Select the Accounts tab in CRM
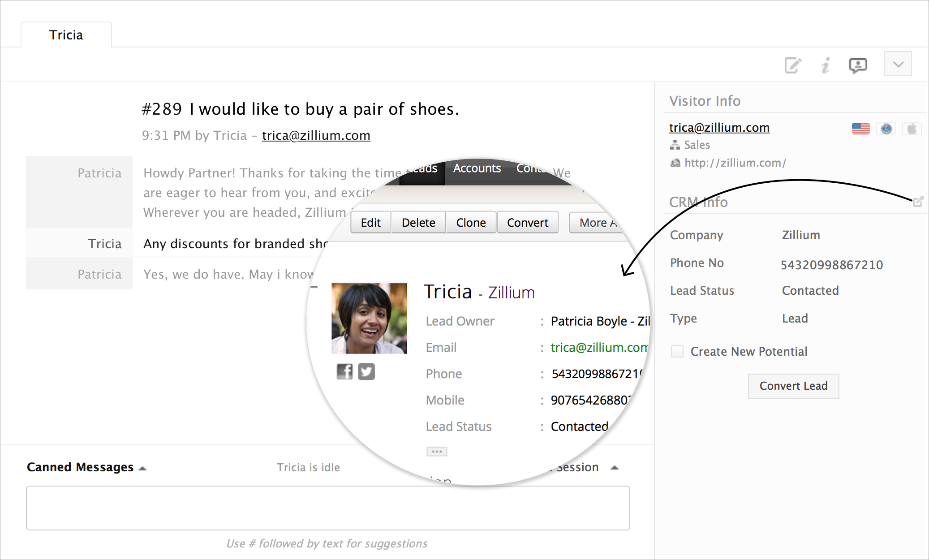This screenshot has width=929, height=560. pyautogui.click(x=477, y=168)
